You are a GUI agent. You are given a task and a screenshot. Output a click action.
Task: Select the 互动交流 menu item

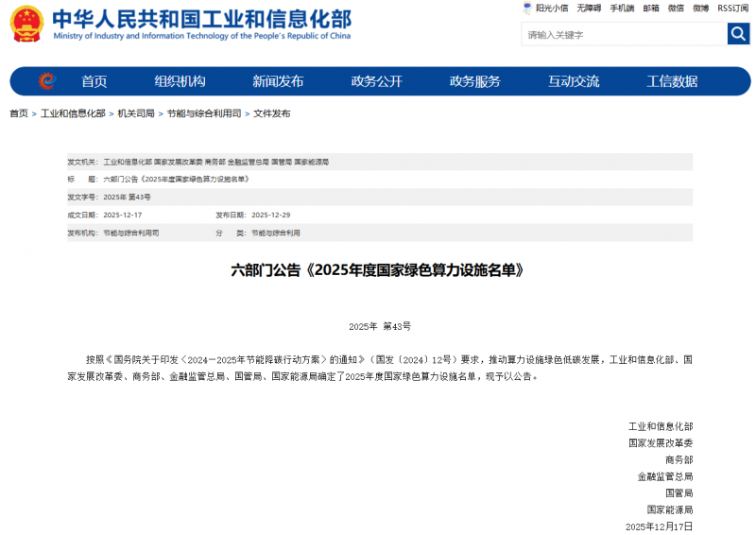[574, 81]
